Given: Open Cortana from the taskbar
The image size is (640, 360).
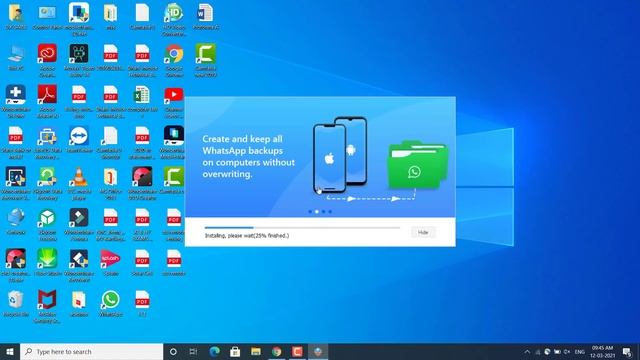Looking at the screenshot, I should [x=173, y=351].
